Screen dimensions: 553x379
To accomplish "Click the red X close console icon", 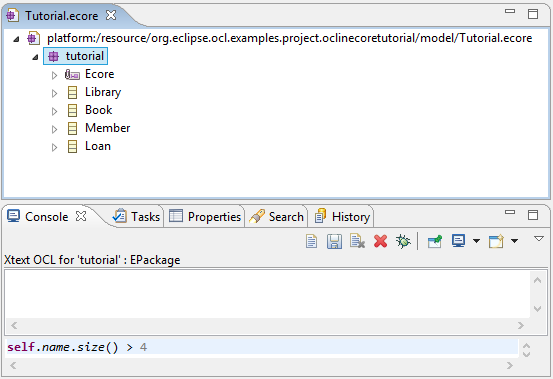I will pyautogui.click(x=381, y=242).
